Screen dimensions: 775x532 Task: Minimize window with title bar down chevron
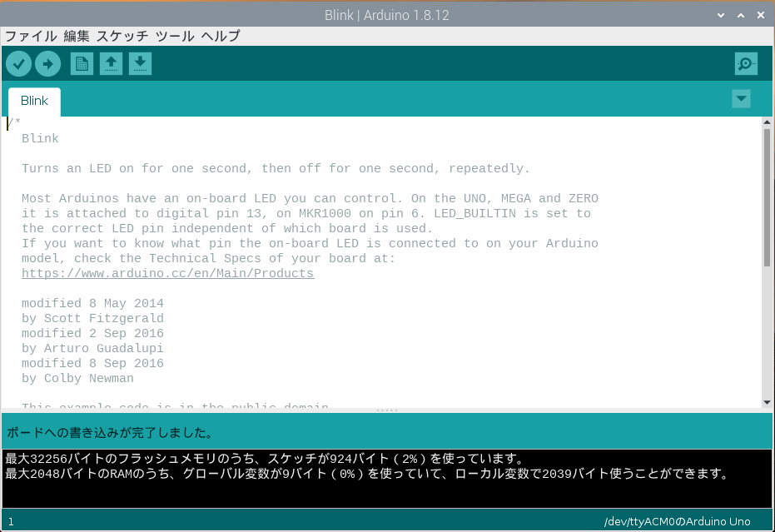721,15
